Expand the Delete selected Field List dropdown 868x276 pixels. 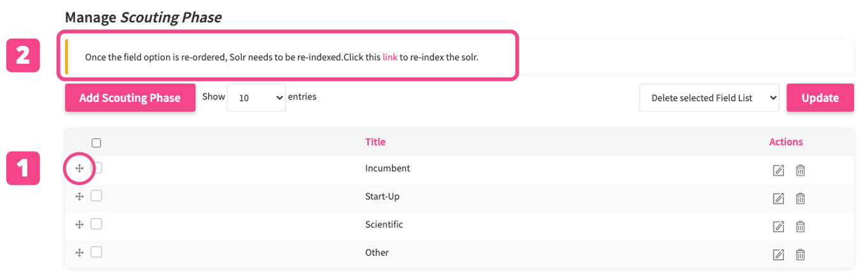709,98
